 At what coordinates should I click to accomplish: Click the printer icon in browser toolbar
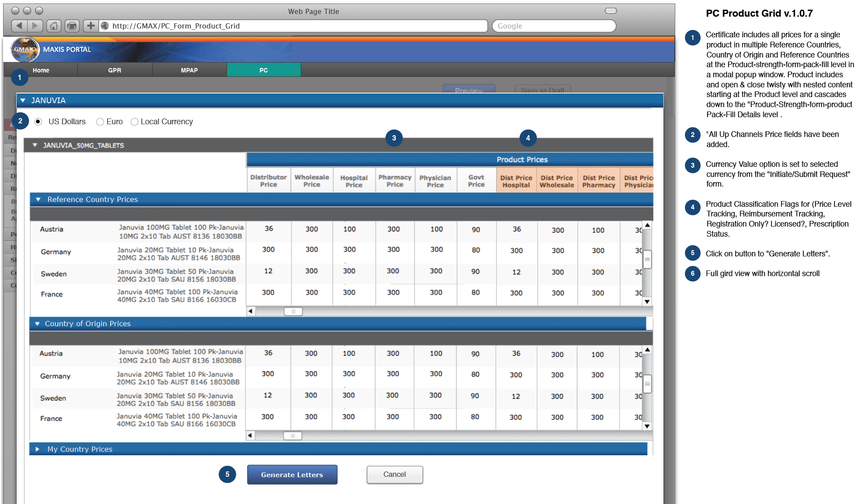point(72,26)
